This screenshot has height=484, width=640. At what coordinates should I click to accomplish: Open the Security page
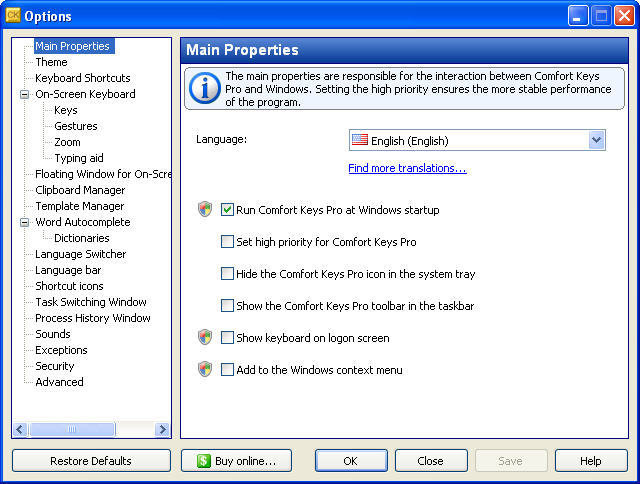point(55,366)
